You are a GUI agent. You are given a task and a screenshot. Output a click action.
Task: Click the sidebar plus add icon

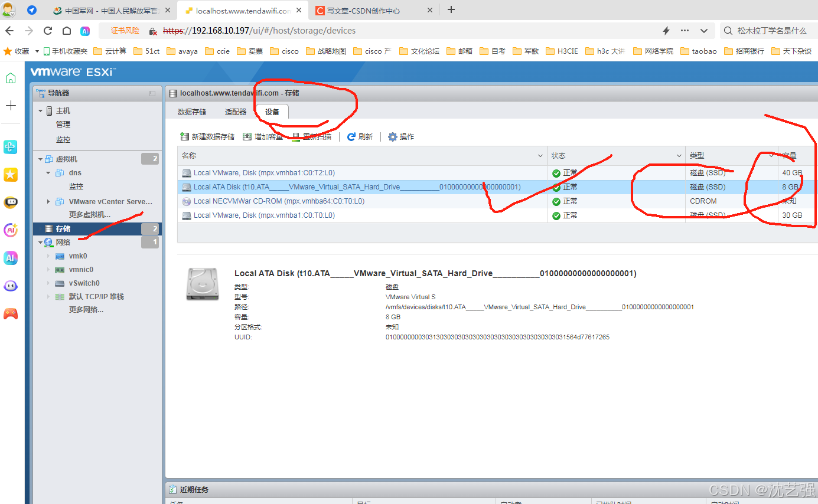coord(11,106)
